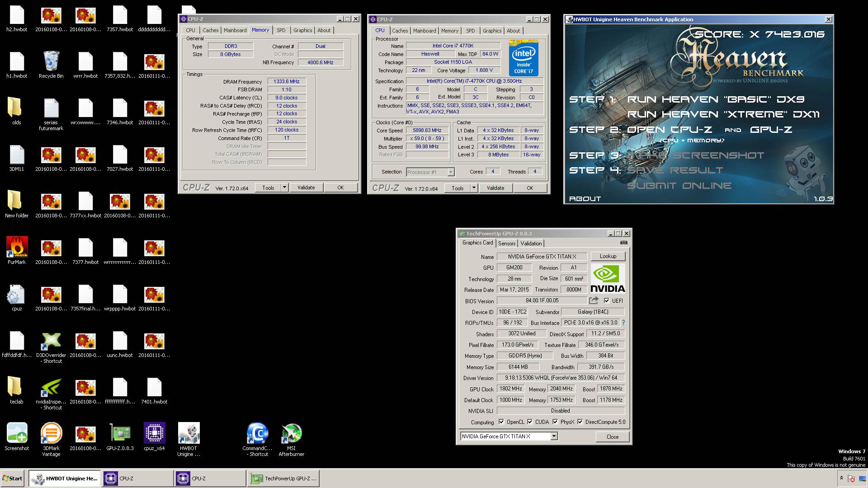Click Close button in GPU-Z
Image resolution: width=868 pixels, height=488 pixels.
pos(612,437)
